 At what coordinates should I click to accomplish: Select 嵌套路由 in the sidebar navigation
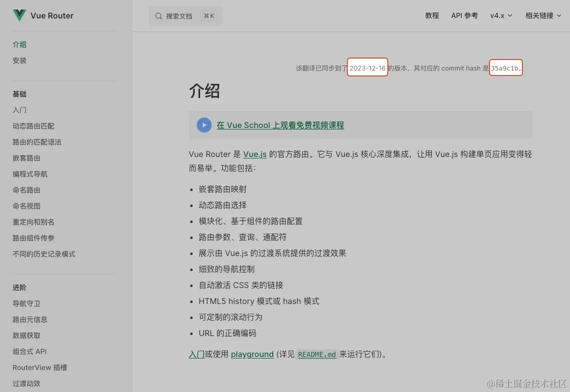(26, 158)
